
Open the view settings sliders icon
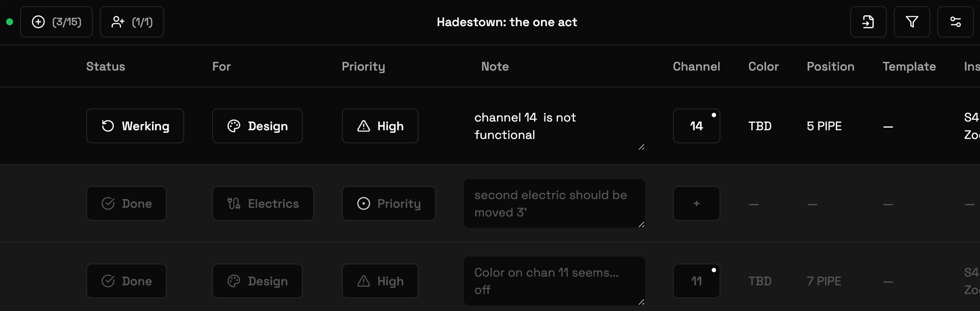pos(955,22)
